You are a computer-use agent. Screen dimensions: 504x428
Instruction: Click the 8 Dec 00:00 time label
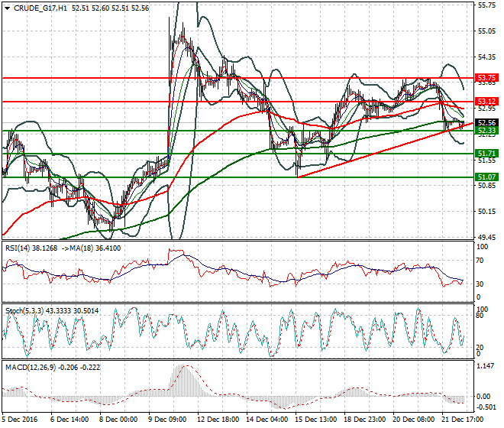(118, 420)
